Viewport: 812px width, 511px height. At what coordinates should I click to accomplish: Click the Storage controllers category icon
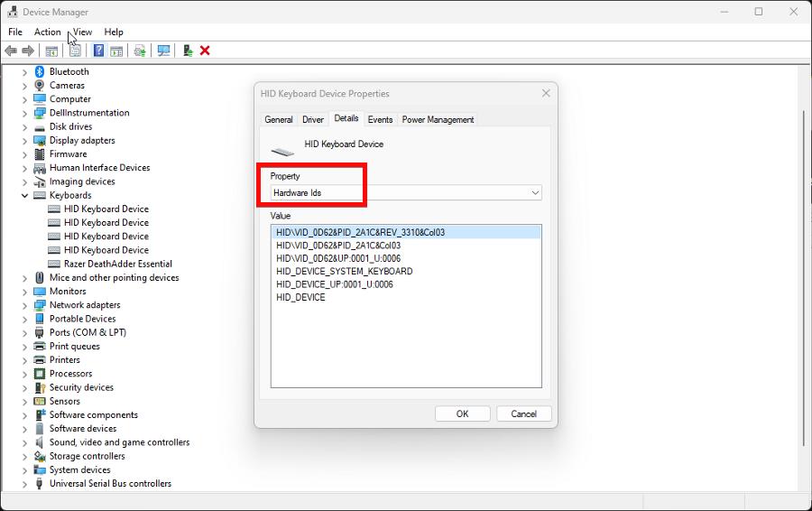pyautogui.click(x=40, y=456)
